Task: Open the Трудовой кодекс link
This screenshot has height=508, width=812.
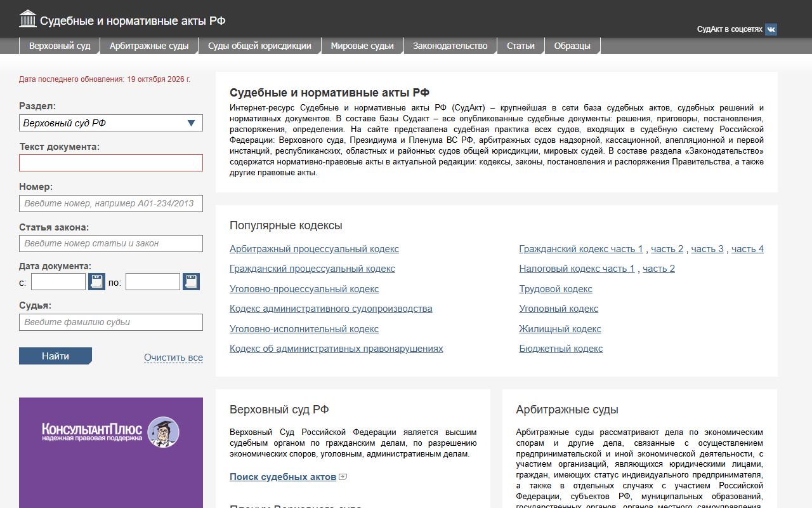Action: pyautogui.click(x=556, y=289)
